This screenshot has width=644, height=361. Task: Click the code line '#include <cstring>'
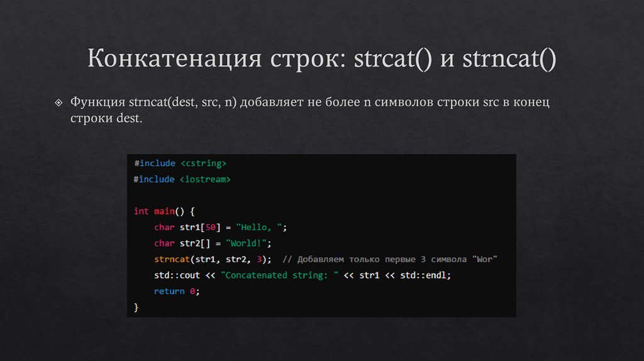coord(180,163)
